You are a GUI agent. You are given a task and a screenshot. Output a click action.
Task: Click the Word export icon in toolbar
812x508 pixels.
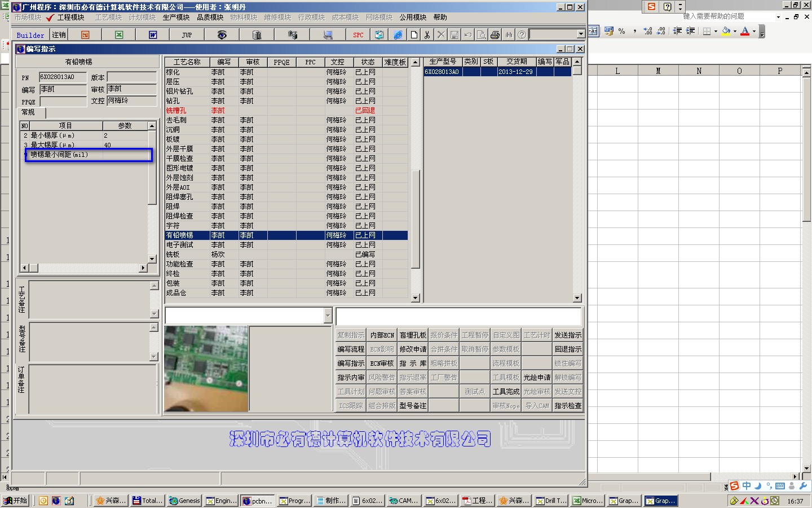pyautogui.click(x=153, y=35)
